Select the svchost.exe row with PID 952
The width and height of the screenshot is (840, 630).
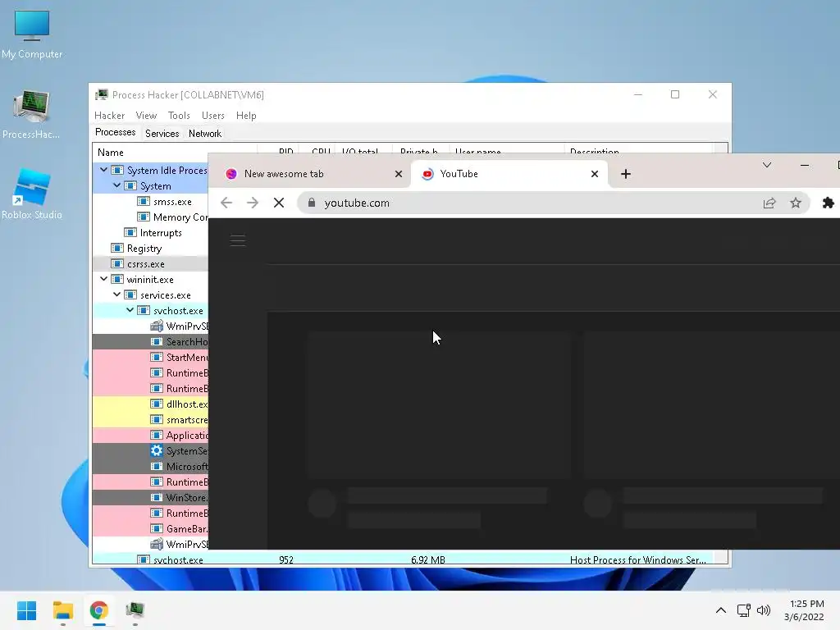[x=403, y=559]
